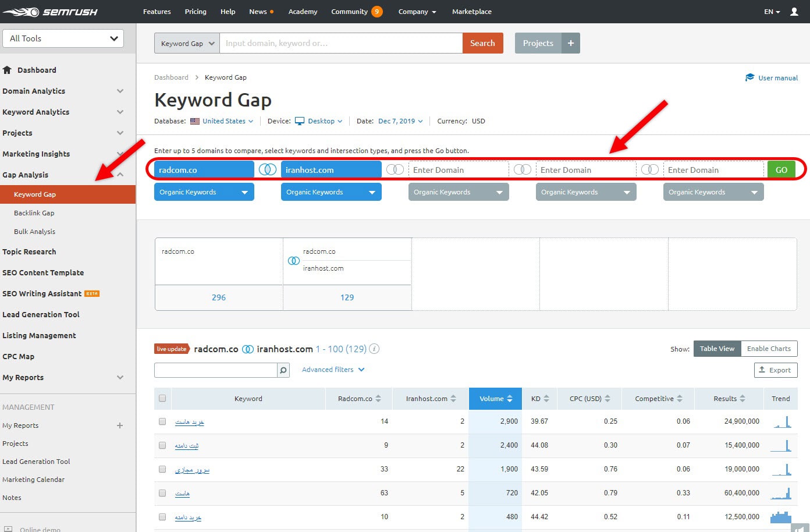Check the checkbox for the first keyword row
The height and width of the screenshot is (532, 810).
pos(162,421)
